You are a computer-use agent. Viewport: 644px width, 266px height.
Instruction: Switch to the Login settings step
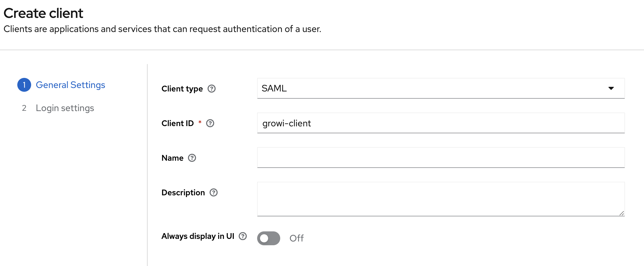tap(65, 108)
